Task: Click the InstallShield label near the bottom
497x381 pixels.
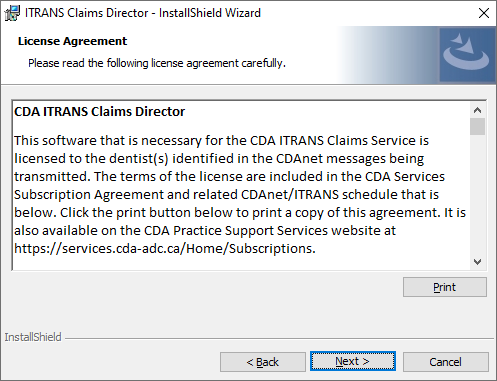Action: (33, 337)
